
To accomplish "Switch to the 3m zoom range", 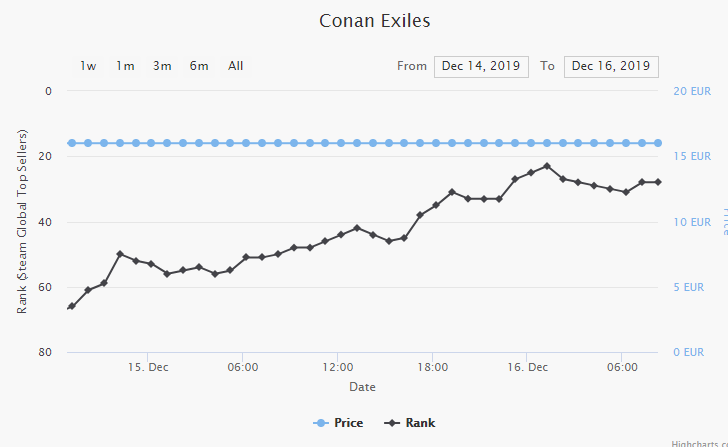I will (162, 66).
